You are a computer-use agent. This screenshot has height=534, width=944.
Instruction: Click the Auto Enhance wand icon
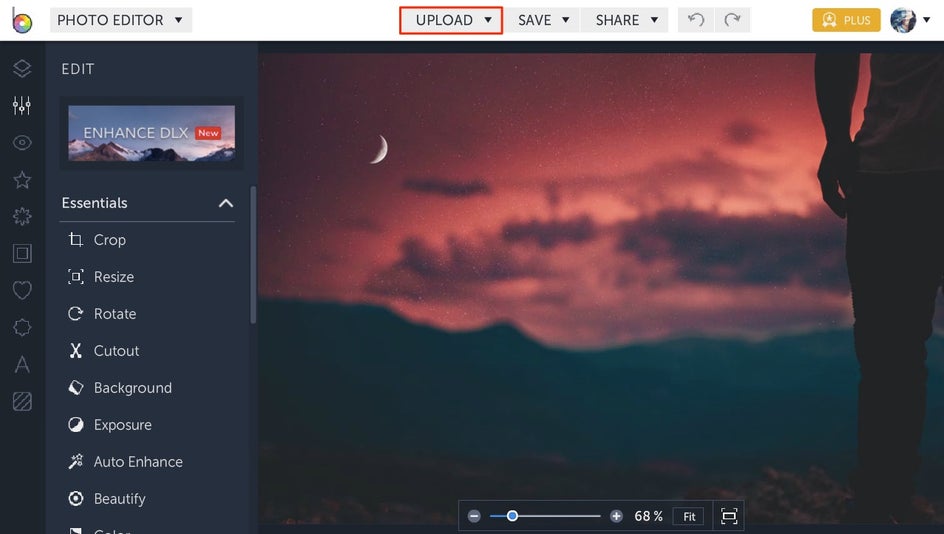(75, 462)
